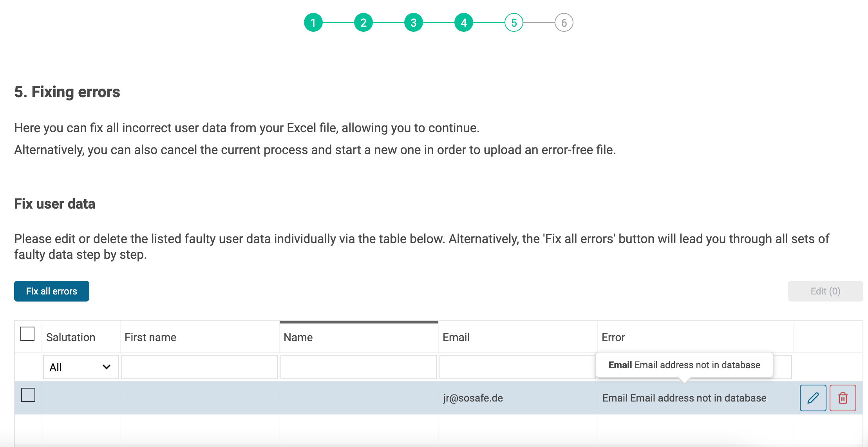
Task: Toggle the header row checkbox
Action: (x=27, y=334)
